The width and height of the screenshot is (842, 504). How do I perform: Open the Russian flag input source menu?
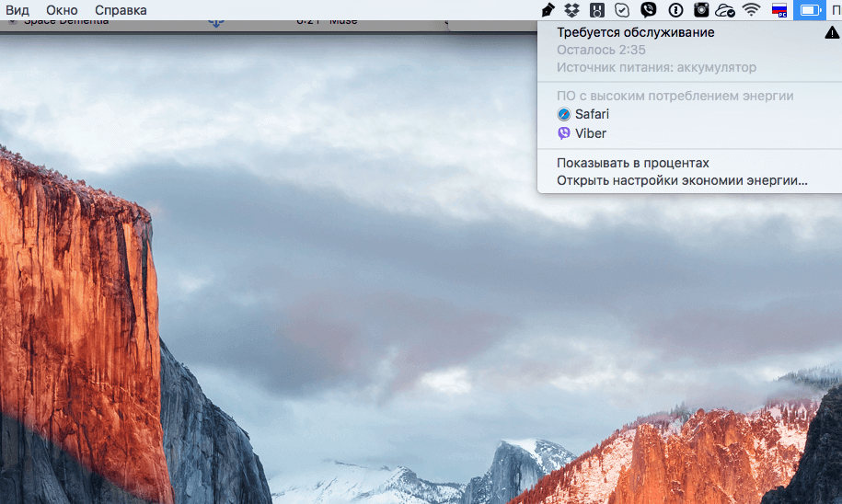(x=779, y=10)
